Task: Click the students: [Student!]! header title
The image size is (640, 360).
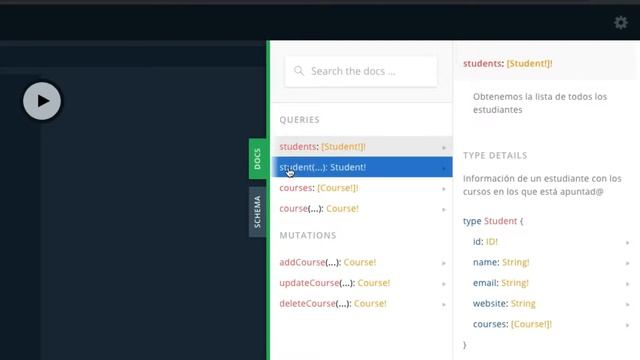Action: (x=508, y=64)
